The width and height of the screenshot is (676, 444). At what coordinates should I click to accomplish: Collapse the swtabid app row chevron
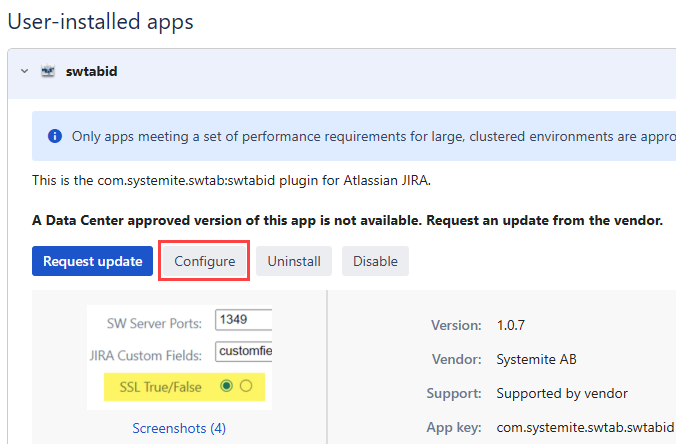click(x=25, y=71)
